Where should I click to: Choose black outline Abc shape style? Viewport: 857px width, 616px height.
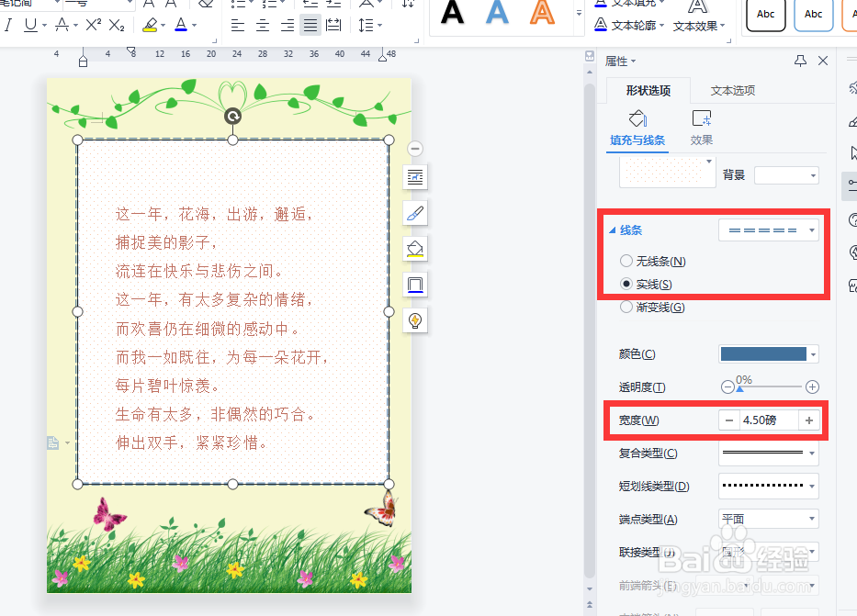tap(766, 15)
